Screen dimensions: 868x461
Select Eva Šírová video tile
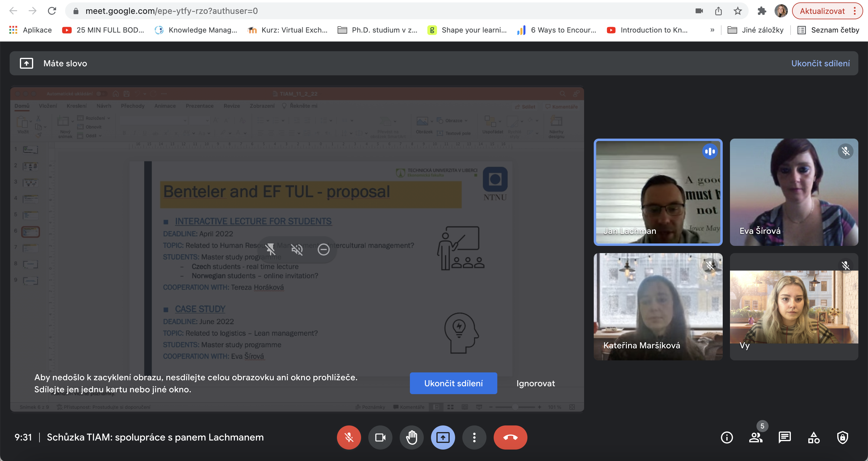[x=794, y=192]
